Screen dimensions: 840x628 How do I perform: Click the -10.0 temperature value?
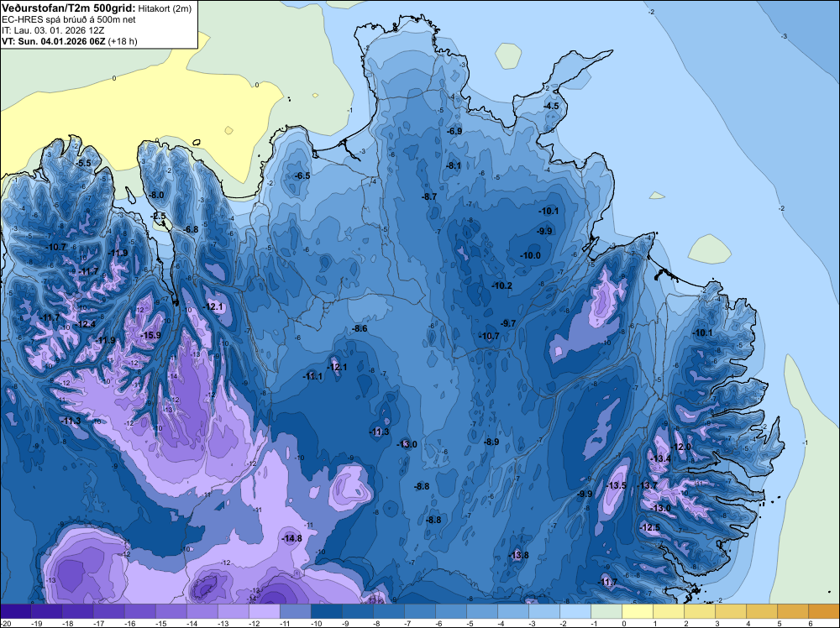click(530, 255)
